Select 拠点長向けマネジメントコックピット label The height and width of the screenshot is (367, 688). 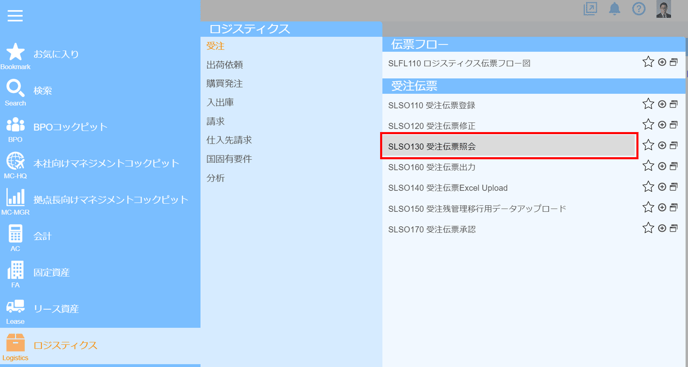point(111,200)
